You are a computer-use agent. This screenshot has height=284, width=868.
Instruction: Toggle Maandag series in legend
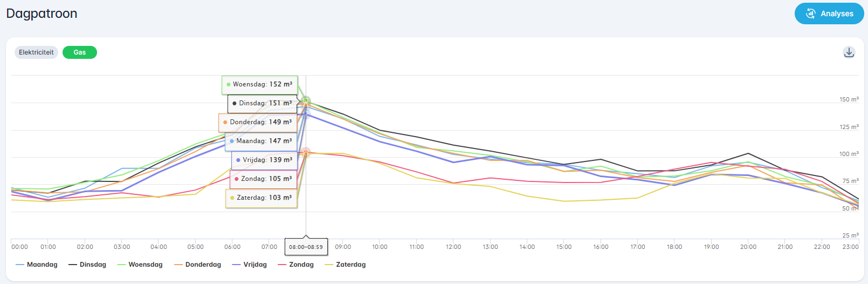click(x=37, y=265)
